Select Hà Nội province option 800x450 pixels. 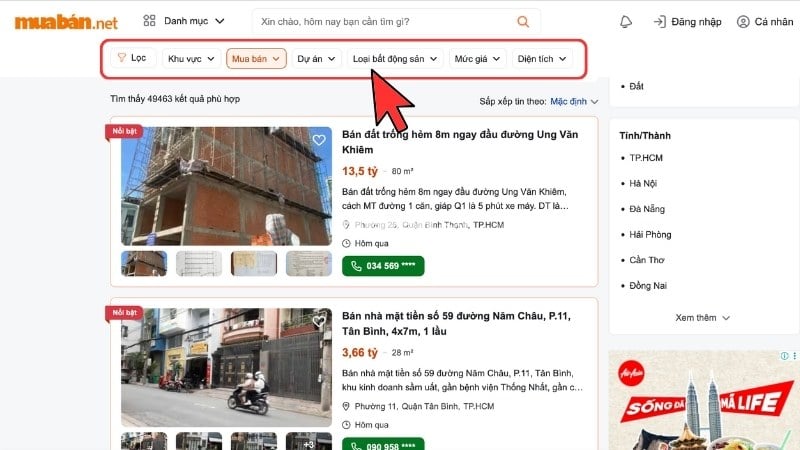[643, 183]
